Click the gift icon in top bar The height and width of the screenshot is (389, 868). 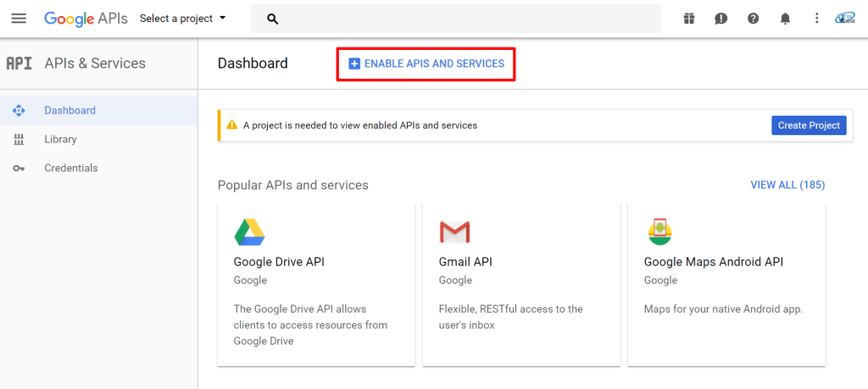(x=689, y=19)
